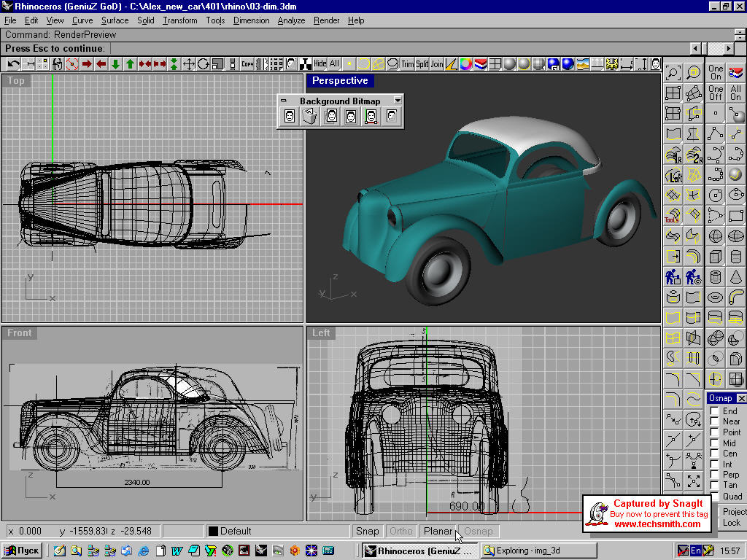This screenshot has width=747, height=560.
Task: Click the Perspective viewport title
Action: [x=340, y=80]
